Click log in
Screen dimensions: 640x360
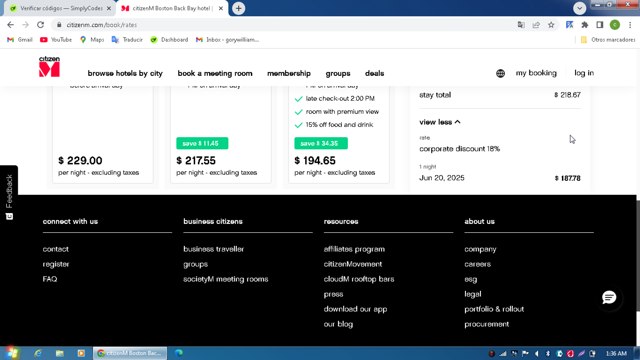click(x=584, y=73)
